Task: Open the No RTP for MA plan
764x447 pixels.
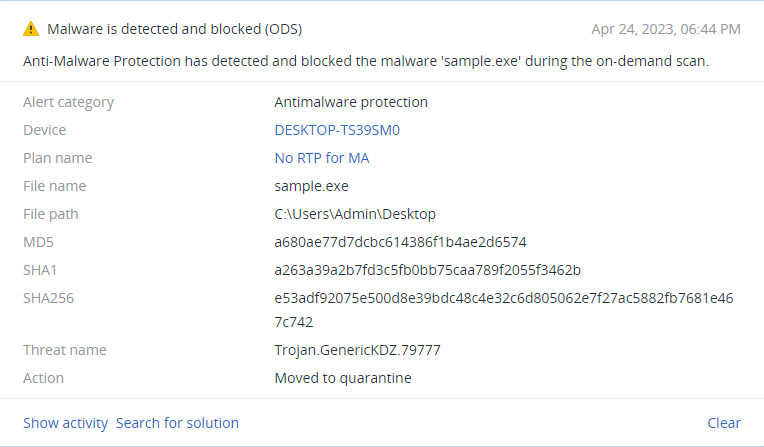Action: click(322, 158)
